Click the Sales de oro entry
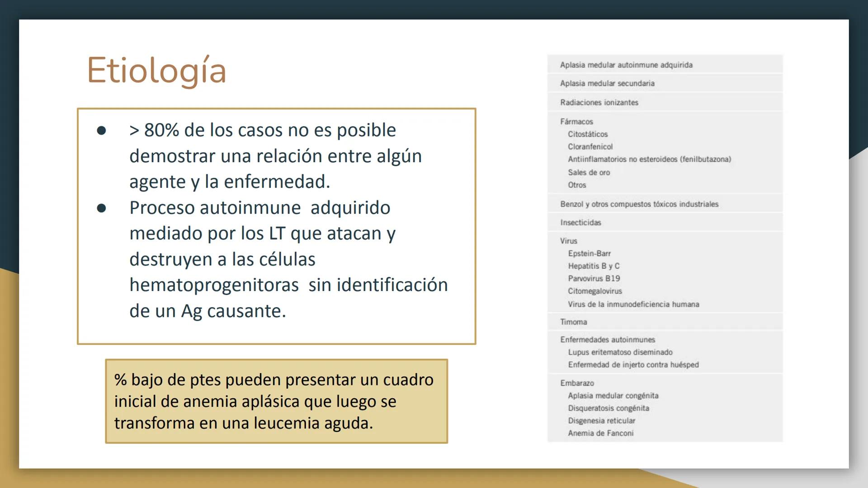 pyautogui.click(x=589, y=173)
